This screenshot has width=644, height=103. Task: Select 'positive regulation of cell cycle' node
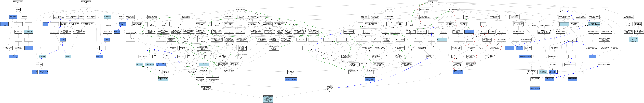(x=442, y=40)
